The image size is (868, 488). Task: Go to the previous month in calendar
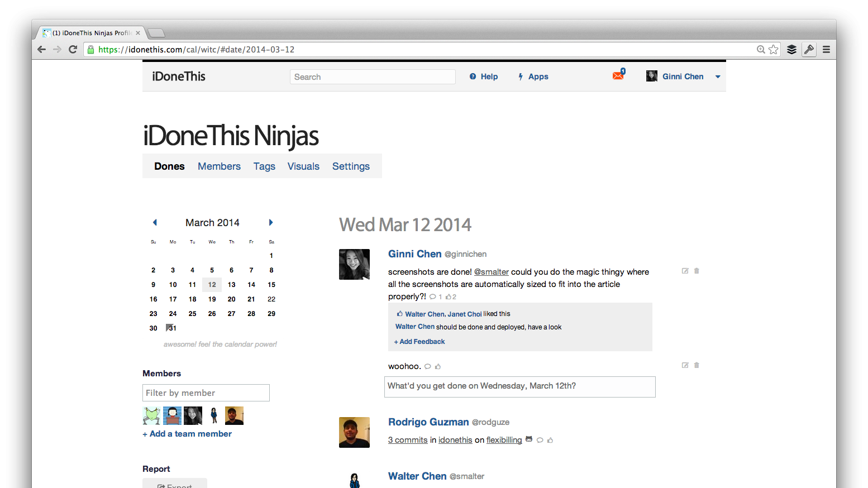[155, 222]
